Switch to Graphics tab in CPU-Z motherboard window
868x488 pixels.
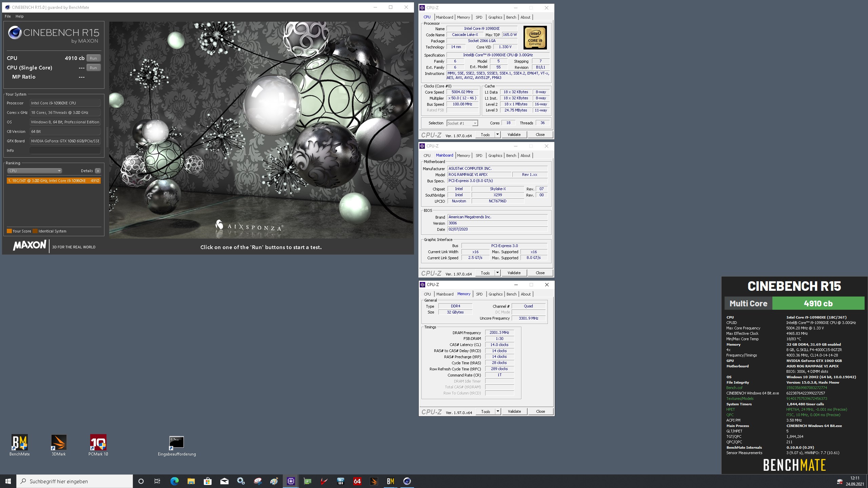pyautogui.click(x=495, y=156)
